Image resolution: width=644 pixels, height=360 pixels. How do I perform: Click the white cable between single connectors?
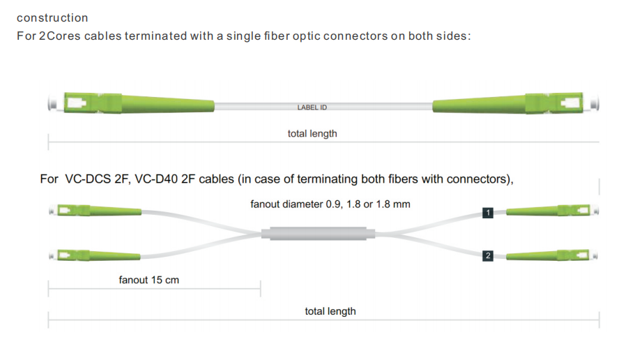323,107
